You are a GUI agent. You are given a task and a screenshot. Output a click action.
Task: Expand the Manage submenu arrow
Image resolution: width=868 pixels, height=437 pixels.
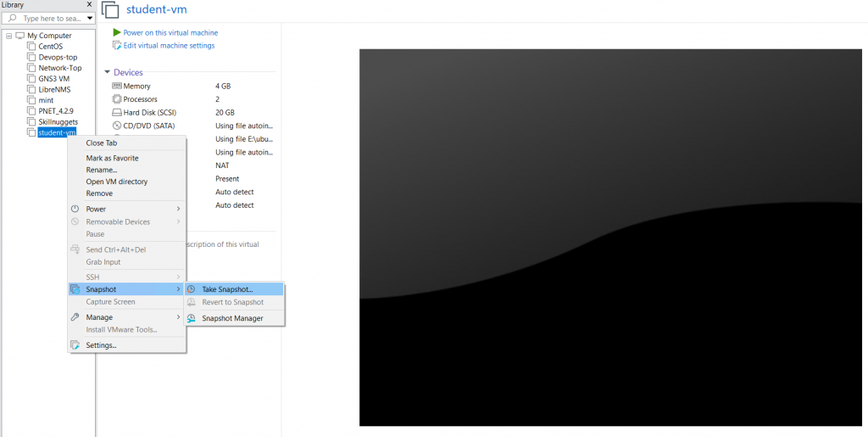pyautogui.click(x=178, y=317)
